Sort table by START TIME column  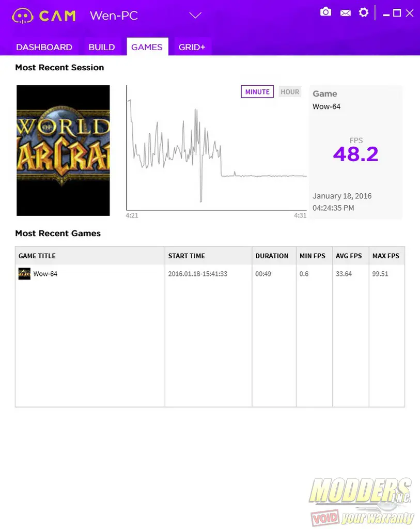(x=186, y=256)
